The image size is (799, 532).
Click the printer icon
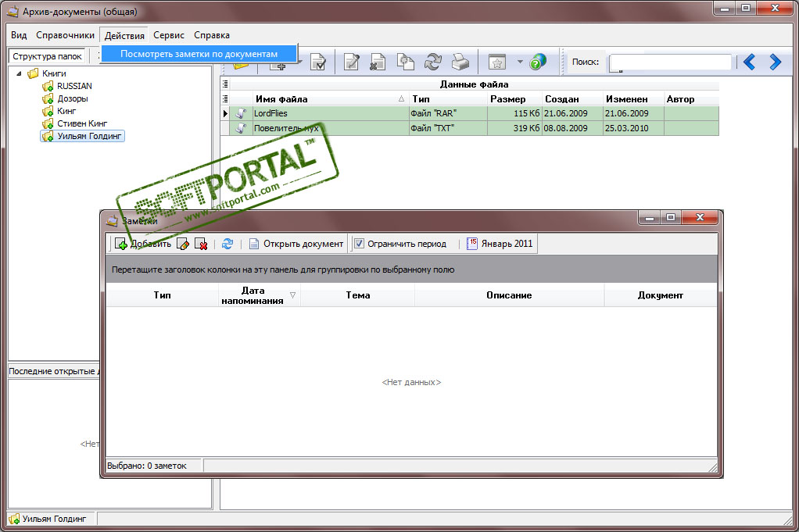460,62
